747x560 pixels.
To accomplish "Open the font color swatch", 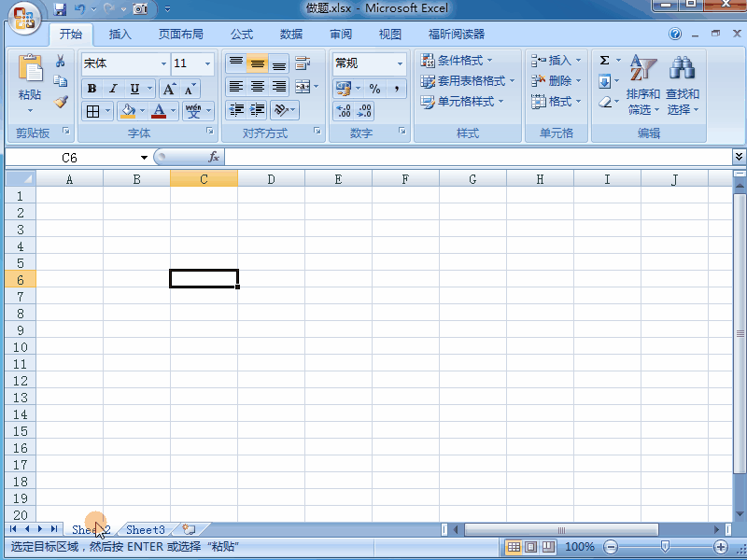I will point(159,110).
